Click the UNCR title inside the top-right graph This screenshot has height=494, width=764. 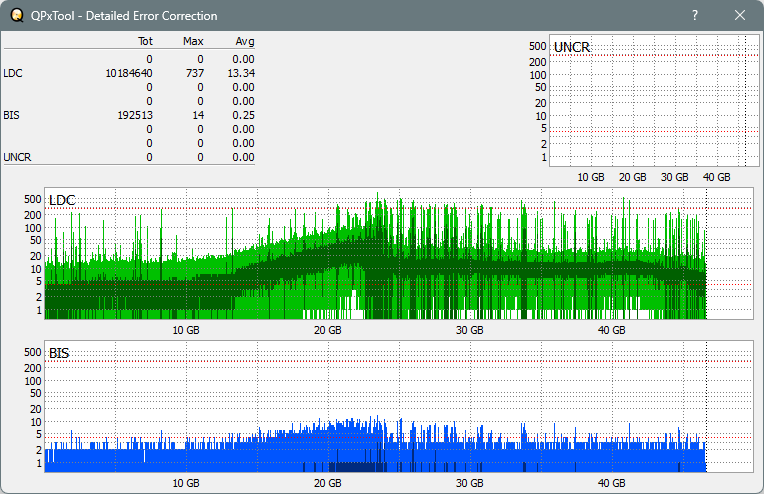click(572, 47)
